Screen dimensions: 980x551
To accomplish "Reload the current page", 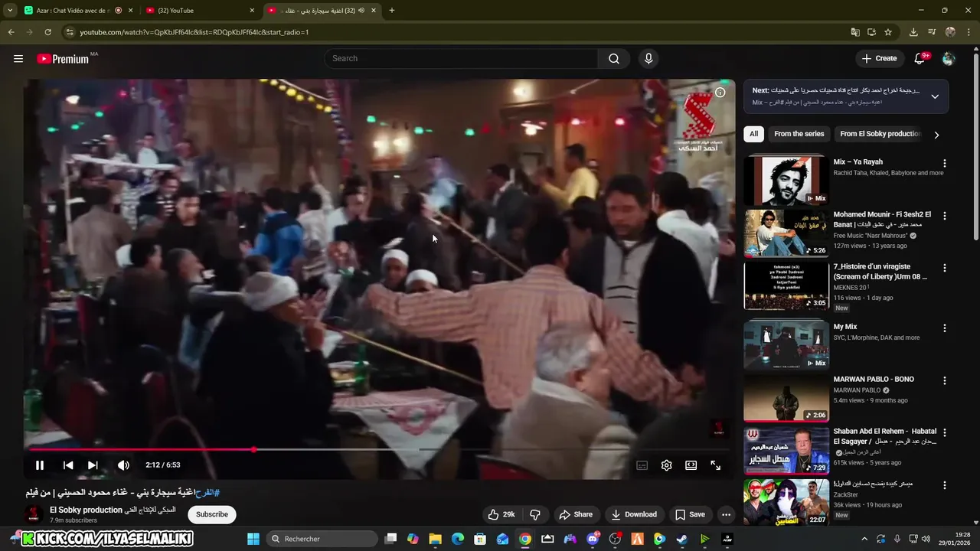I will [x=47, y=32].
